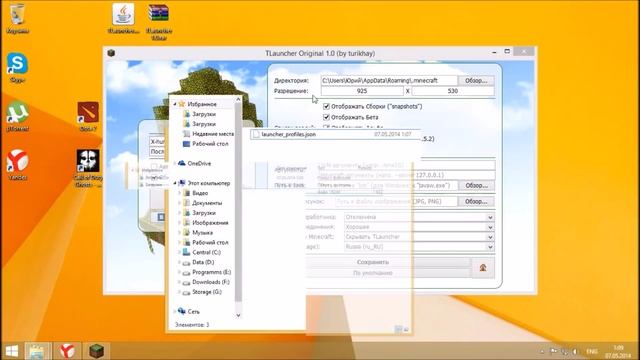Click the Minecraft block taskbar icon
Screen dimensions: 640x360
[x=97, y=351]
